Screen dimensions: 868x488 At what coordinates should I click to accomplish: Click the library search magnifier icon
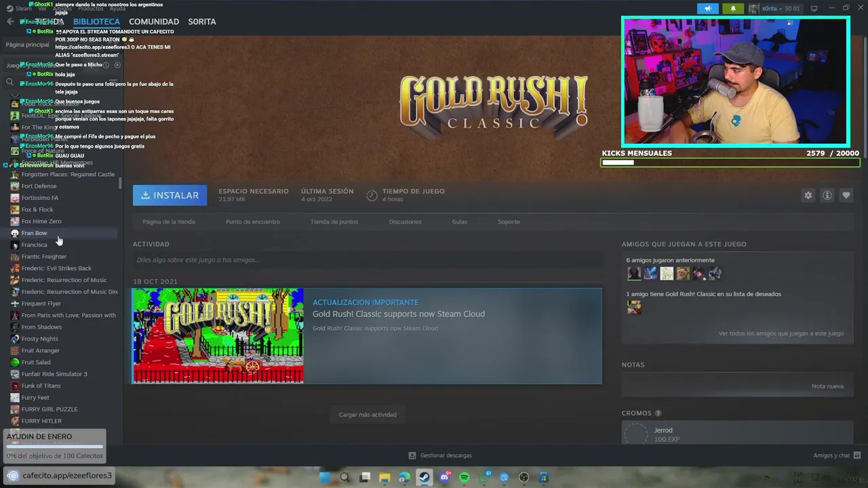9,82
